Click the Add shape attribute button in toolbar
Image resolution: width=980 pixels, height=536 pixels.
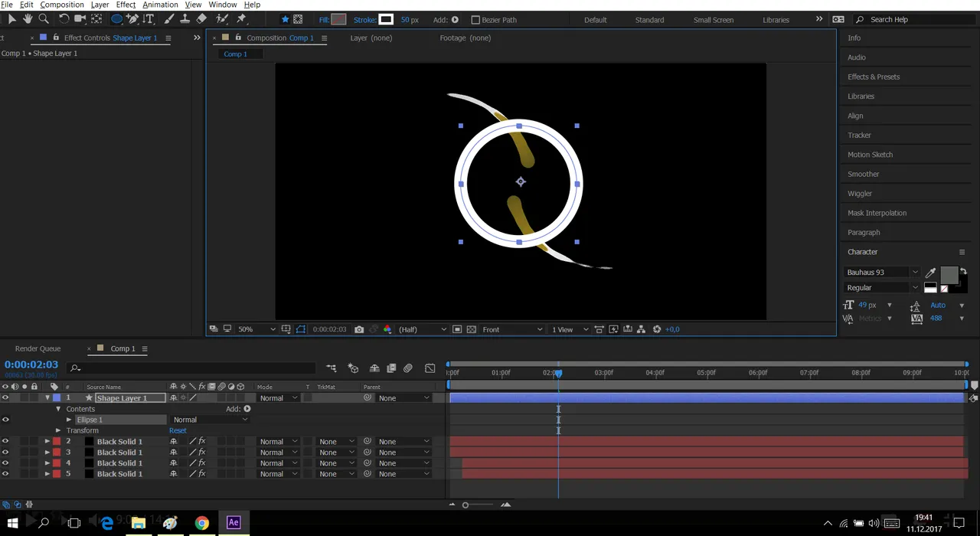click(x=455, y=20)
